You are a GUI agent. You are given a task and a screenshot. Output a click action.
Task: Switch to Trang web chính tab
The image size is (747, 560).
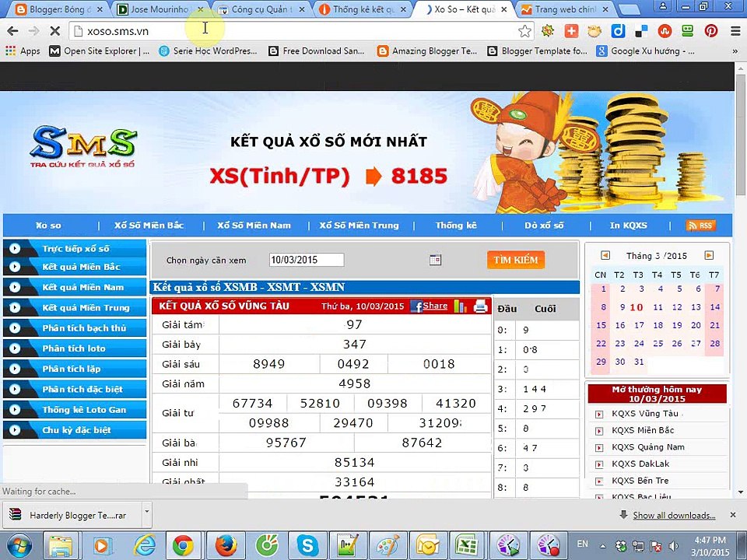click(x=566, y=9)
